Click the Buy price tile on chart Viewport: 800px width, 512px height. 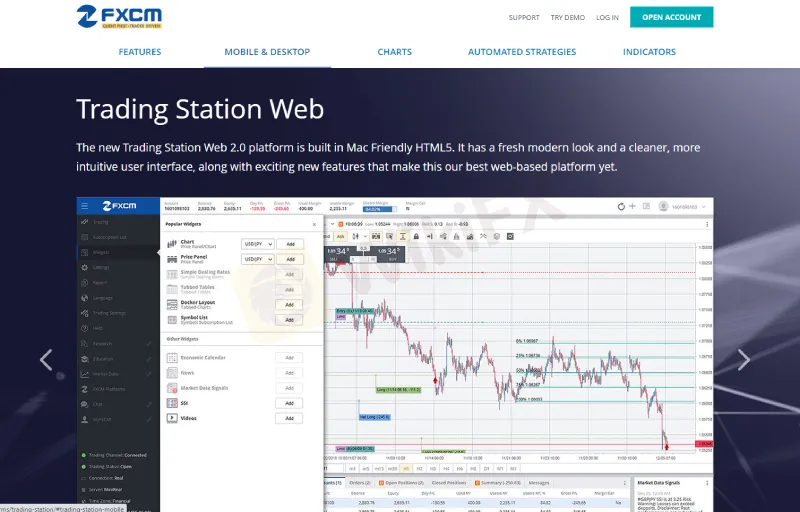click(x=392, y=254)
